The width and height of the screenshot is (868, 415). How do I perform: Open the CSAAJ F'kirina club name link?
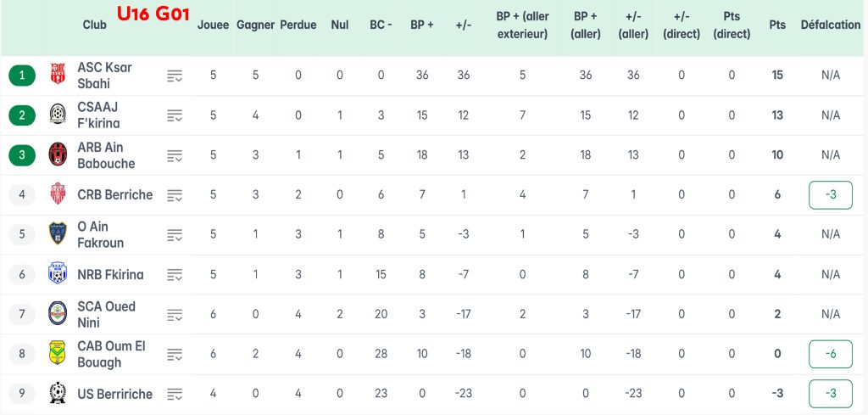point(97,115)
